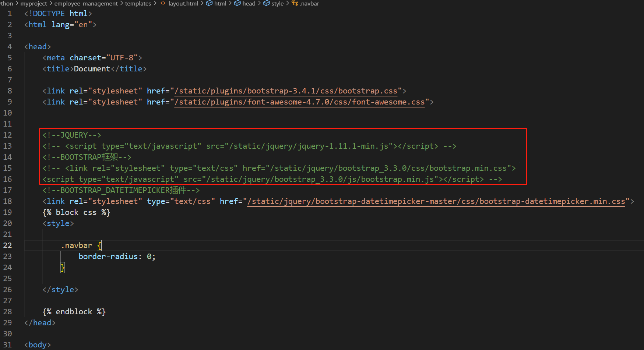Click line number 12 in the gutter

(7, 135)
